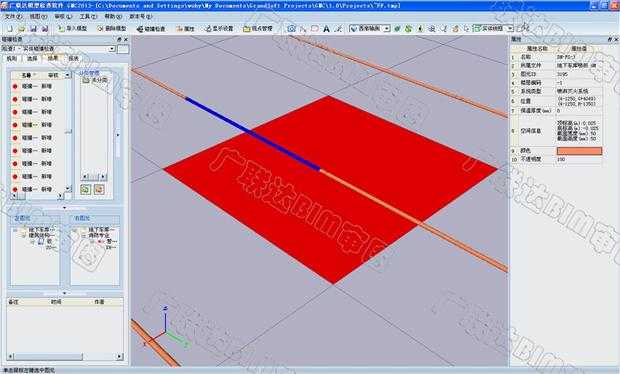Viewport: 620px width, 374px height.
Task: Click the 审核 column header
Action: (53, 75)
